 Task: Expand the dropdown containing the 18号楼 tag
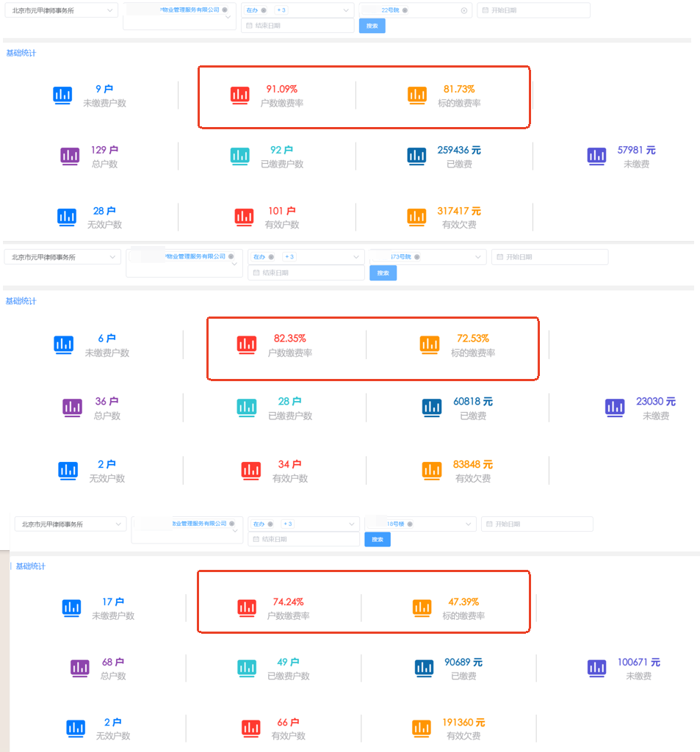tap(468, 524)
